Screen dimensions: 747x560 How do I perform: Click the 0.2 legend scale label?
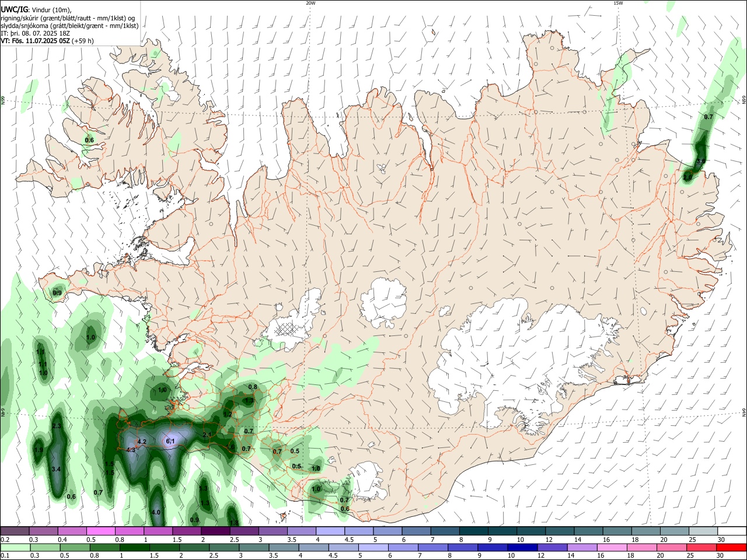click(5, 540)
